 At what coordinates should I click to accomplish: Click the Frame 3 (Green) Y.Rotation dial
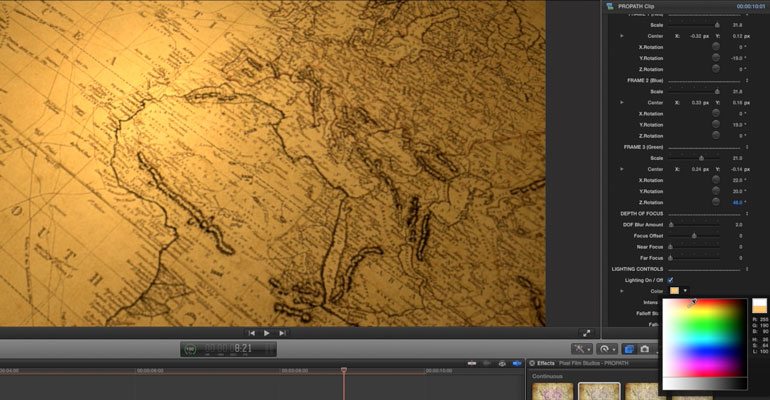(x=716, y=191)
